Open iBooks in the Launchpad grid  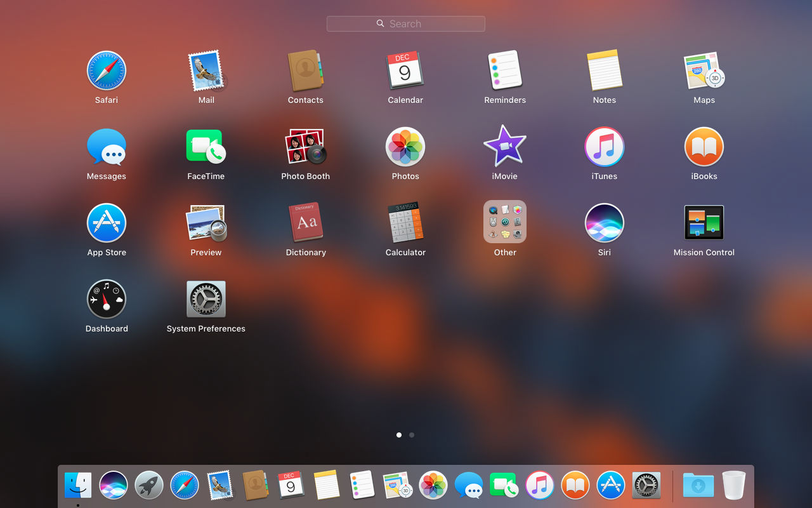click(704, 147)
